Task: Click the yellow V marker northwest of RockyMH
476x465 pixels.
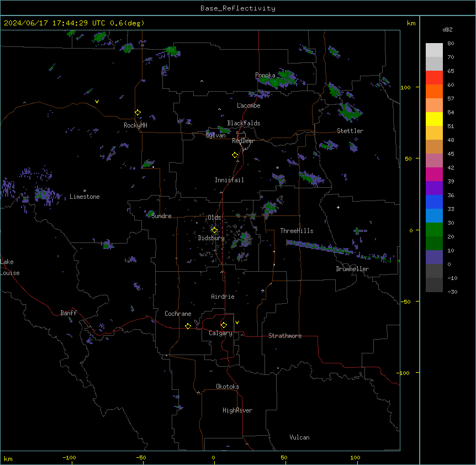Action: [97, 102]
